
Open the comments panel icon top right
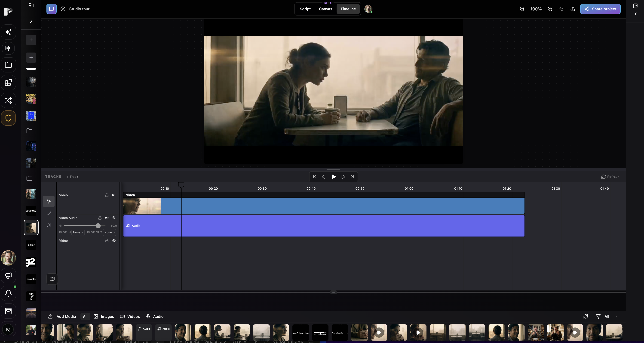click(635, 6)
